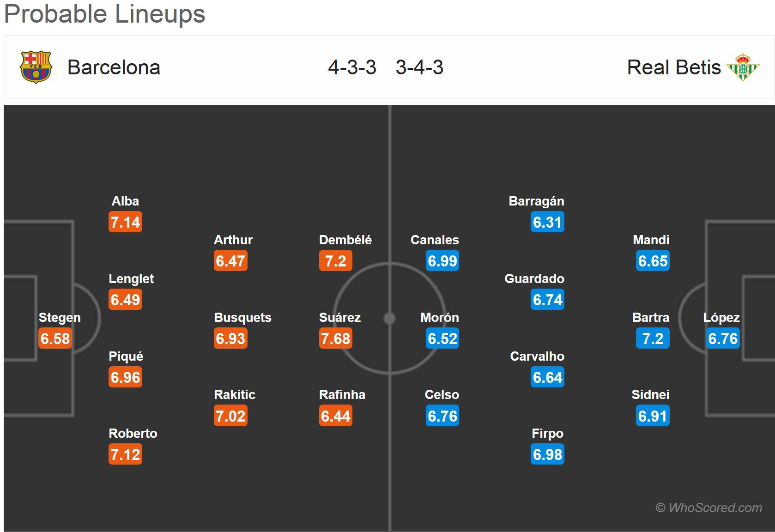Viewport: 775px width, 532px height.
Task: Click Stegen's 6.58 goalkeeper rating badge
Action: pos(55,339)
